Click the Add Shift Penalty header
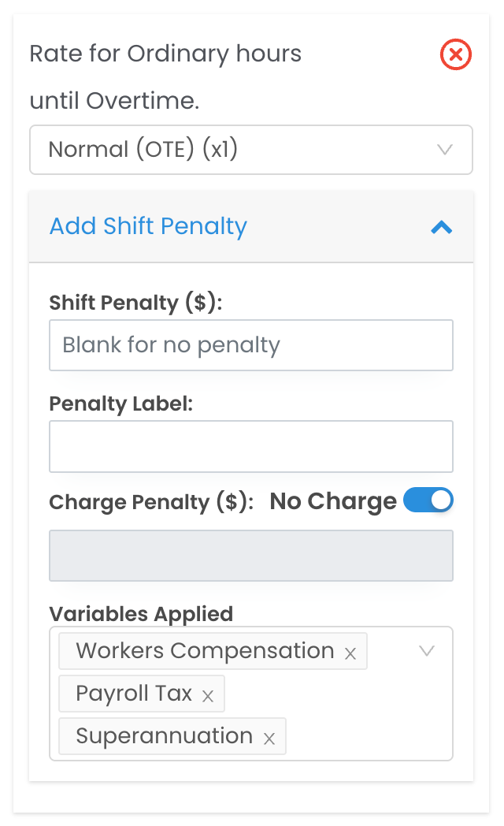Screen dimensions: 504x826 (149, 227)
